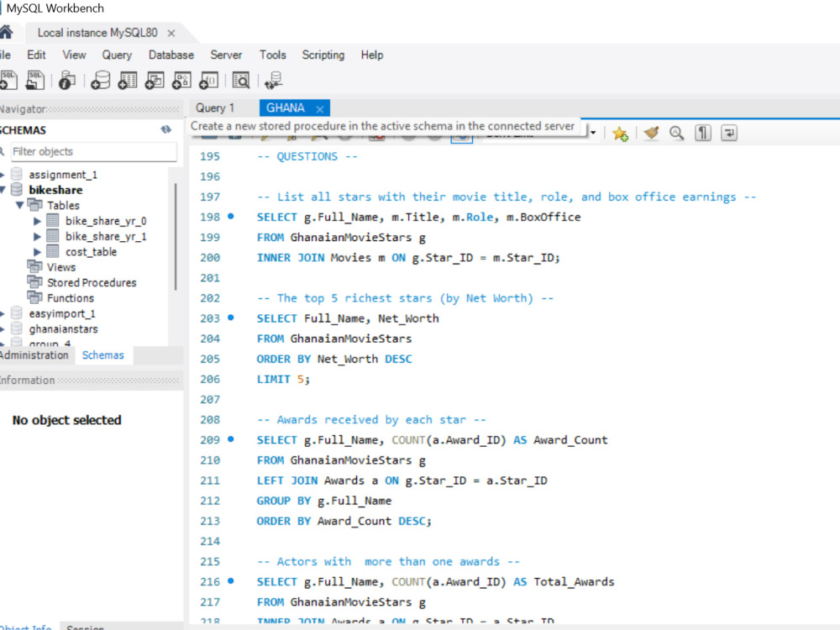Select the assignment_1 schema database icon
Image resolution: width=840 pixels, height=630 pixels.
tap(17, 174)
